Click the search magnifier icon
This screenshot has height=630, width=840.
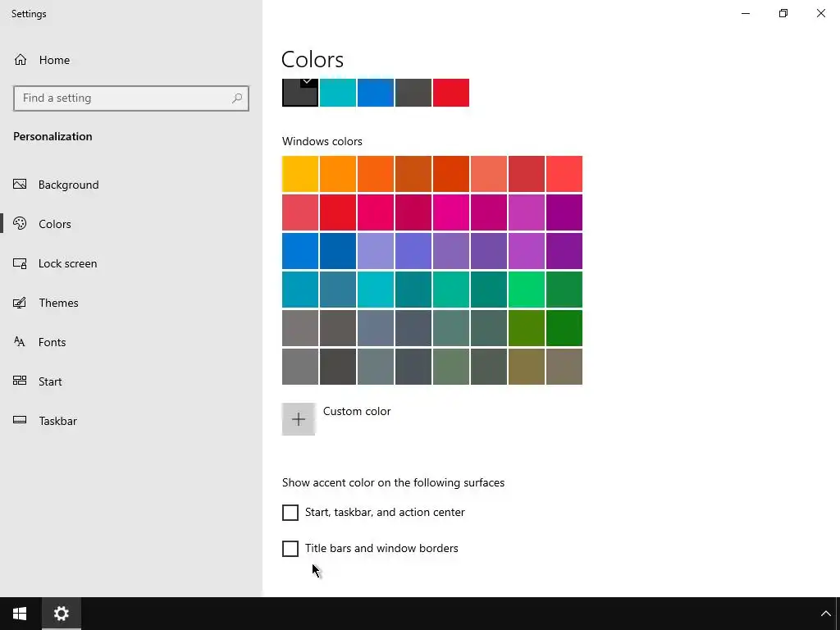237,98
